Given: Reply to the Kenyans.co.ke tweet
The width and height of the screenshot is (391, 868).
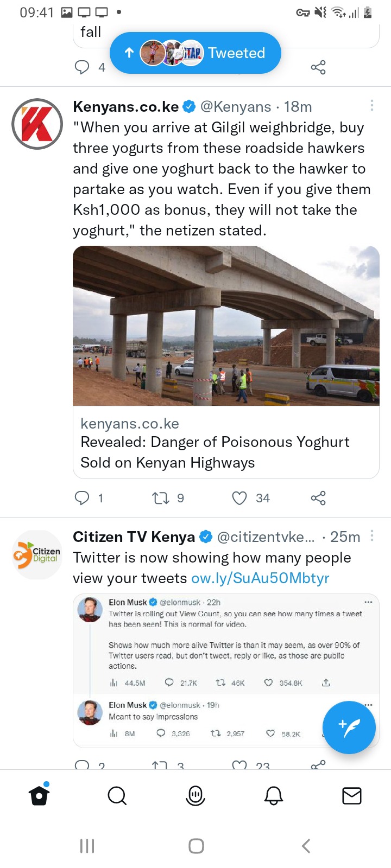Looking at the screenshot, I should [x=81, y=498].
